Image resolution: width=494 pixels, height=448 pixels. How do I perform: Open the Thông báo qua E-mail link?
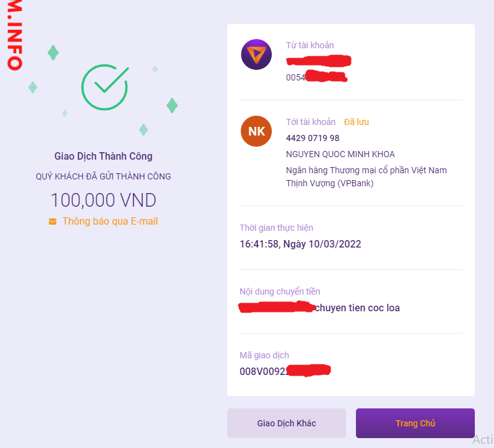110,221
